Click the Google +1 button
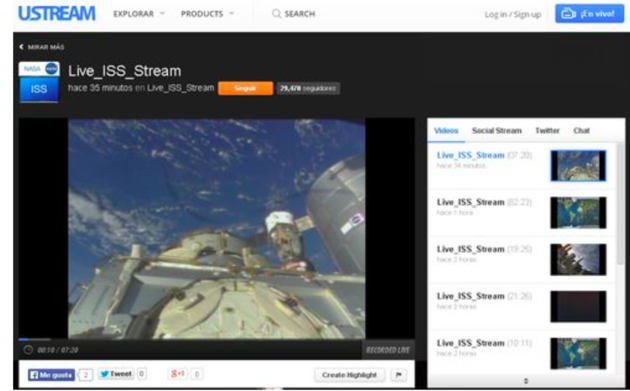The height and width of the screenshot is (391, 630). click(x=178, y=374)
